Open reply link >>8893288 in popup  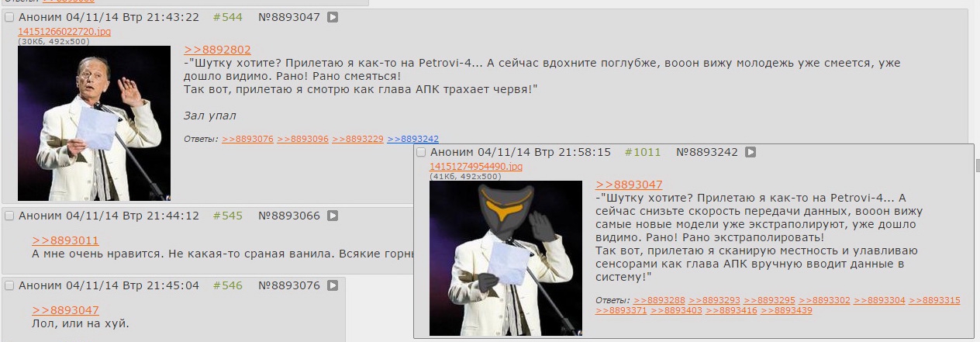click(659, 300)
